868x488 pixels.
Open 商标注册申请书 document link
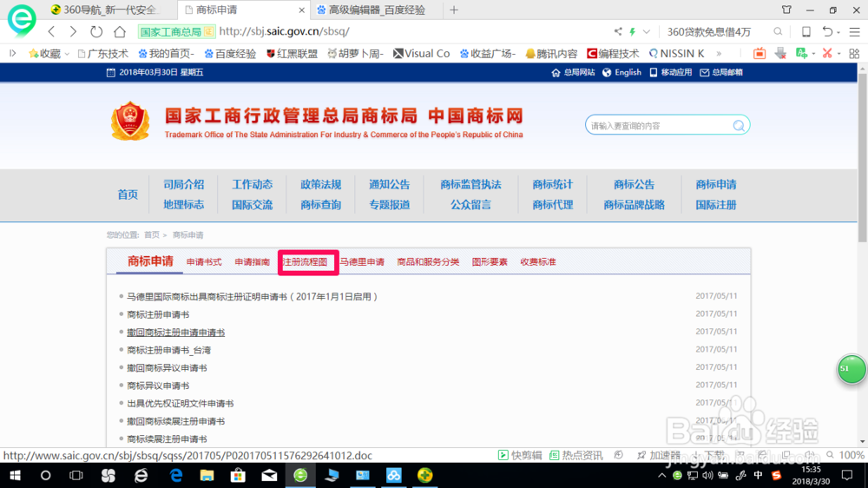tap(158, 314)
